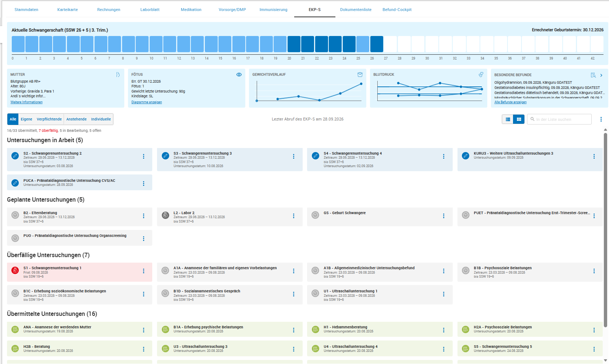Select the 'Alle' filter
The width and height of the screenshot is (609, 364).
pos(13,119)
